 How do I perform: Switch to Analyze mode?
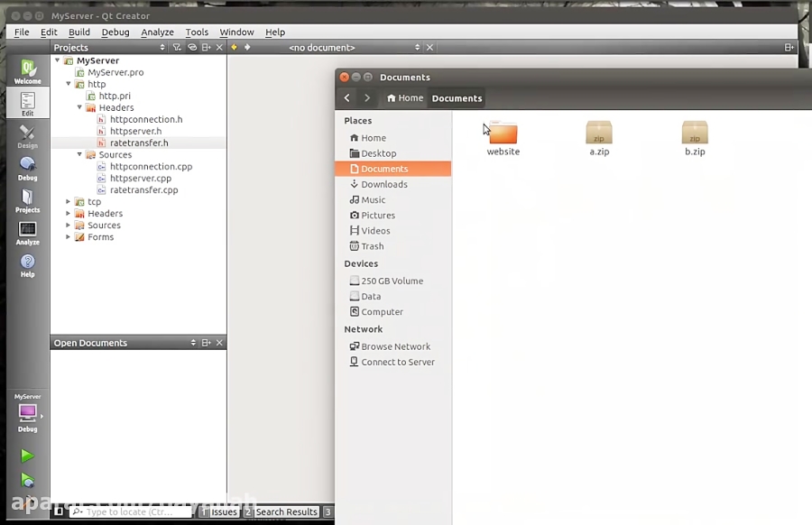27,233
